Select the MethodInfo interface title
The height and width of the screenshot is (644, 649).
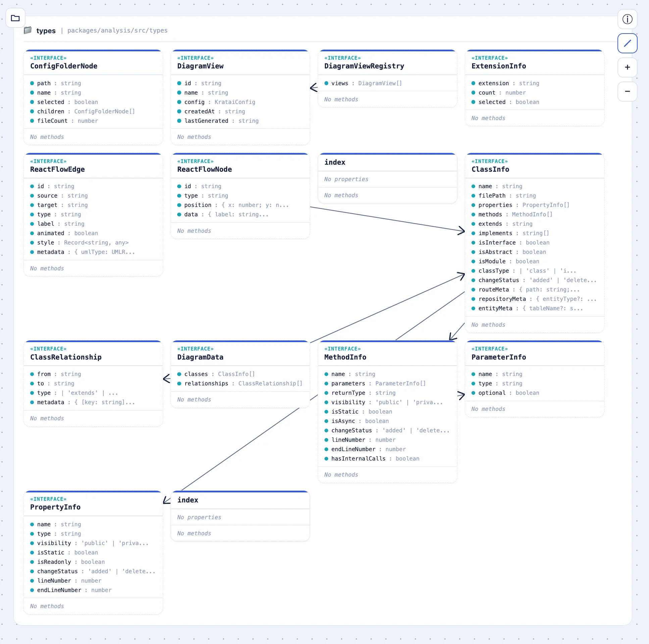tap(345, 357)
